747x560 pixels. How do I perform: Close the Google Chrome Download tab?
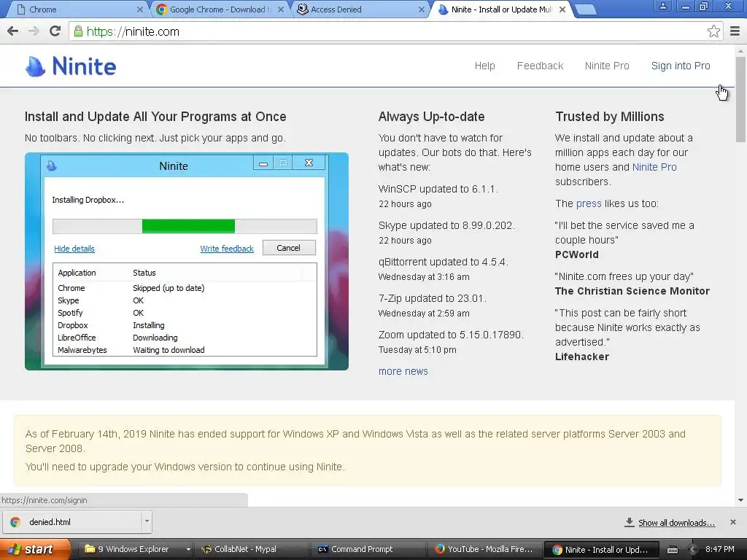(x=281, y=9)
